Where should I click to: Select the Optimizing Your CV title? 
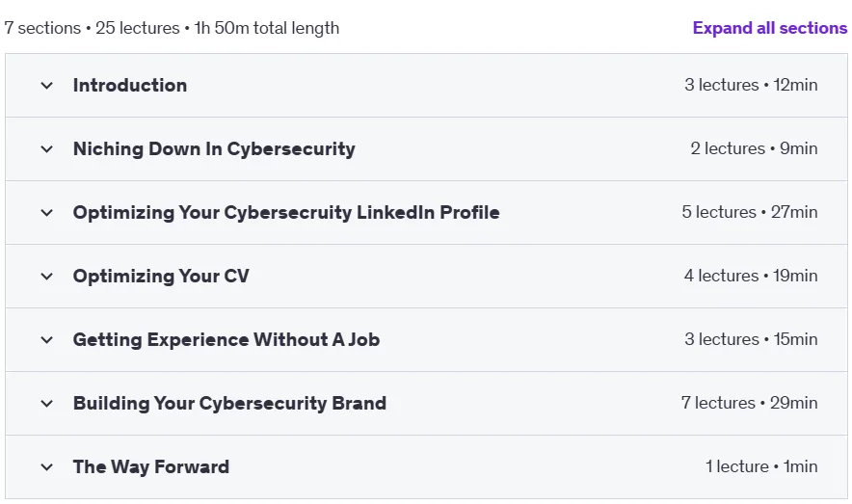(x=161, y=276)
